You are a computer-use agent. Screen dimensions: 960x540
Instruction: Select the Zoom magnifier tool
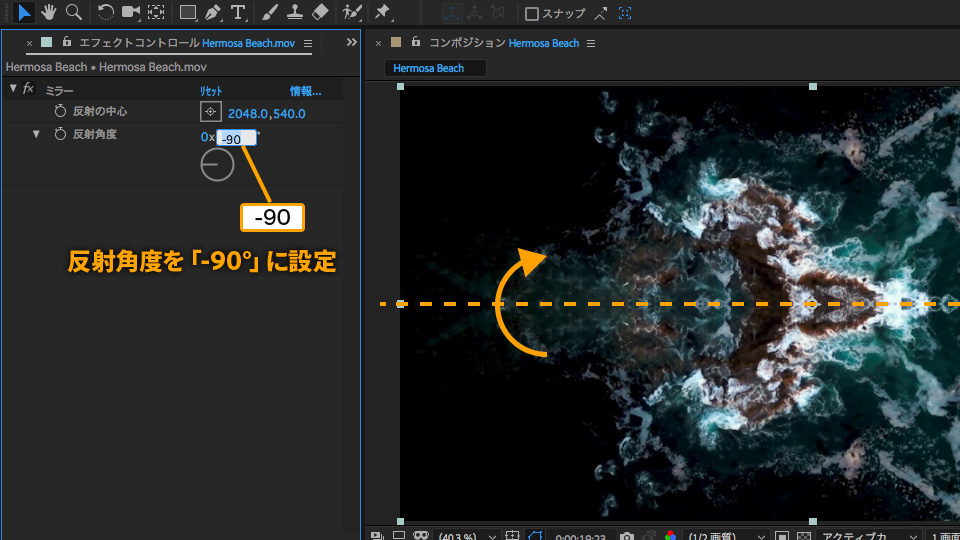click(x=74, y=12)
